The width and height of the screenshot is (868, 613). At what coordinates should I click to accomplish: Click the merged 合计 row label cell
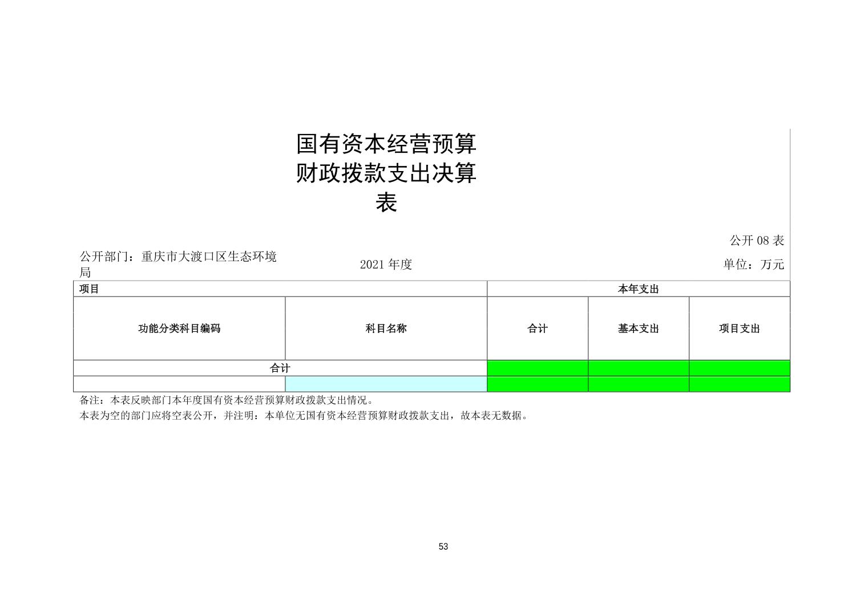pos(280,368)
